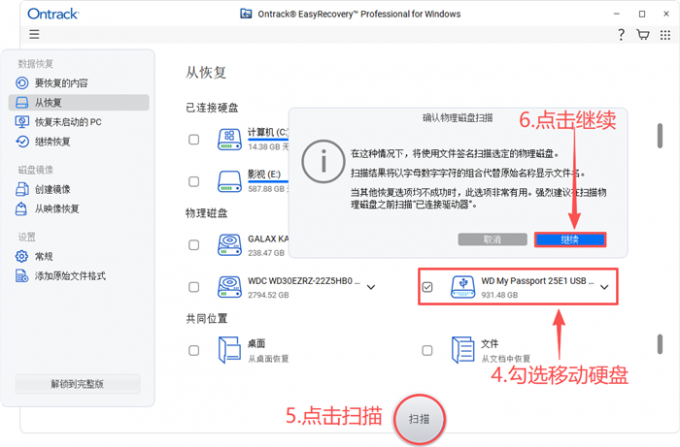Tick the 计算机 (C:) checkbox
Screen dimensions: 680x447
[194, 140]
